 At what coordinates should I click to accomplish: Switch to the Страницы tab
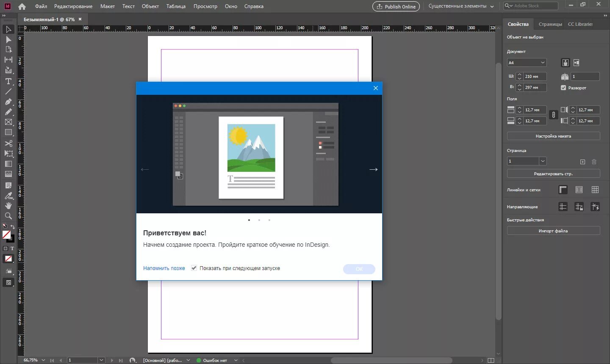(x=550, y=24)
